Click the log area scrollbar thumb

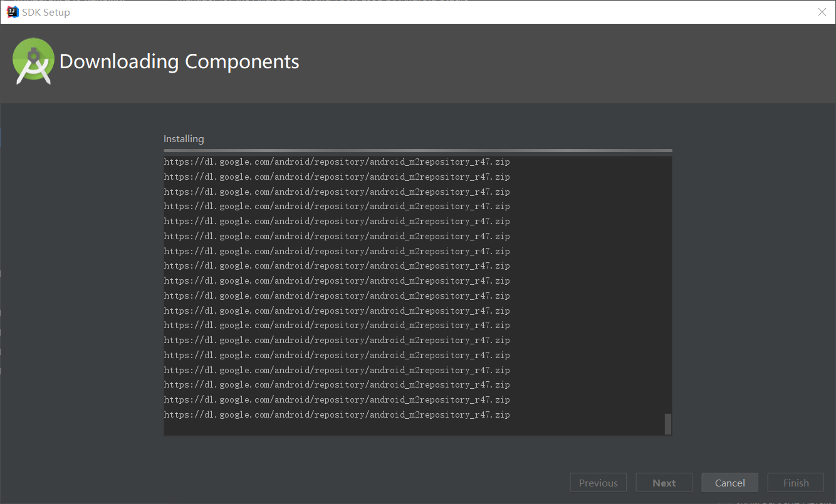(667, 424)
